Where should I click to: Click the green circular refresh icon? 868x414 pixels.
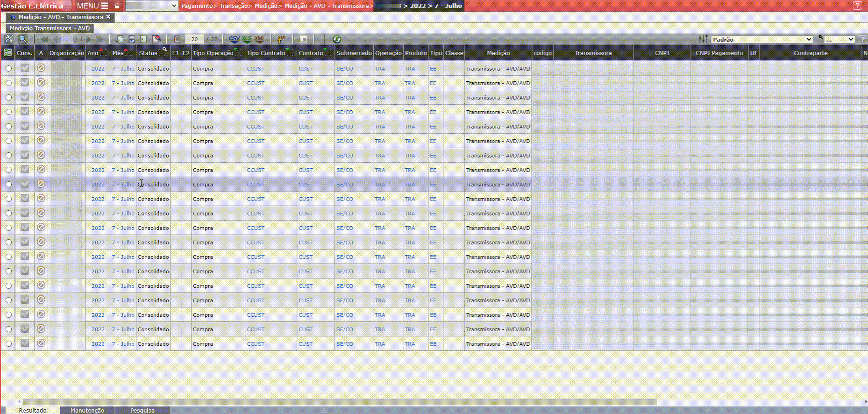pos(336,39)
